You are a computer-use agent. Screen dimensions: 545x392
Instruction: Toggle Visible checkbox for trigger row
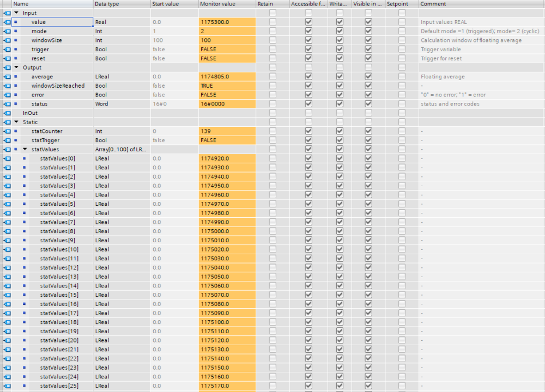pyautogui.click(x=368, y=50)
